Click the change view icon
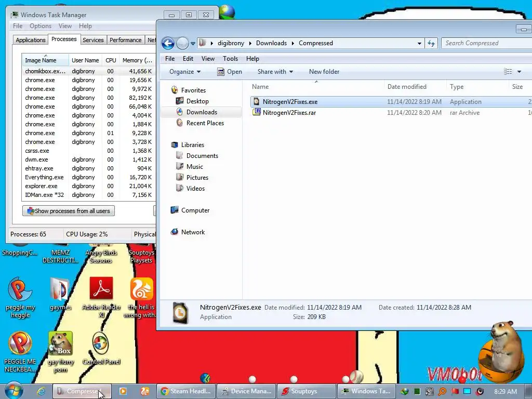The image size is (532, 399). click(x=508, y=72)
